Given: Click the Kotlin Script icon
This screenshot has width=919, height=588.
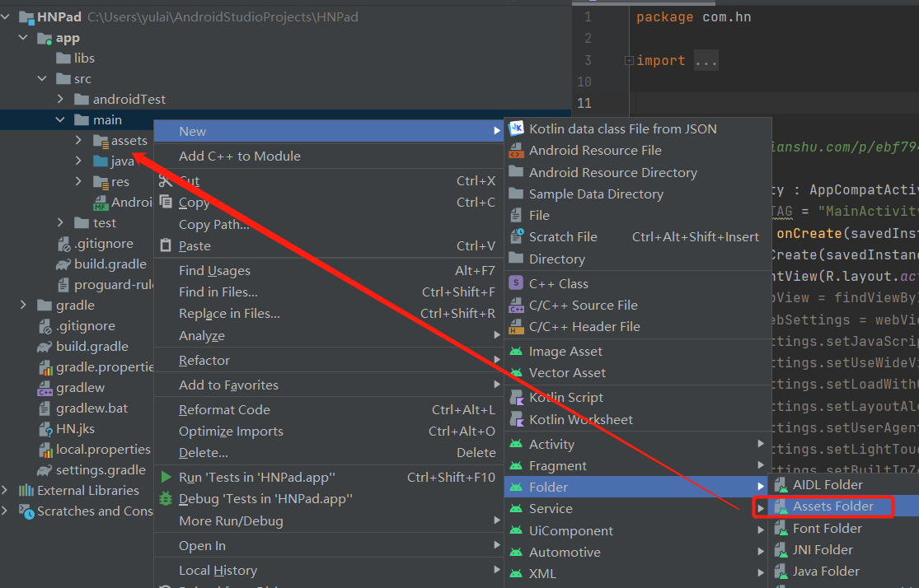Looking at the screenshot, I should (516, 398).
